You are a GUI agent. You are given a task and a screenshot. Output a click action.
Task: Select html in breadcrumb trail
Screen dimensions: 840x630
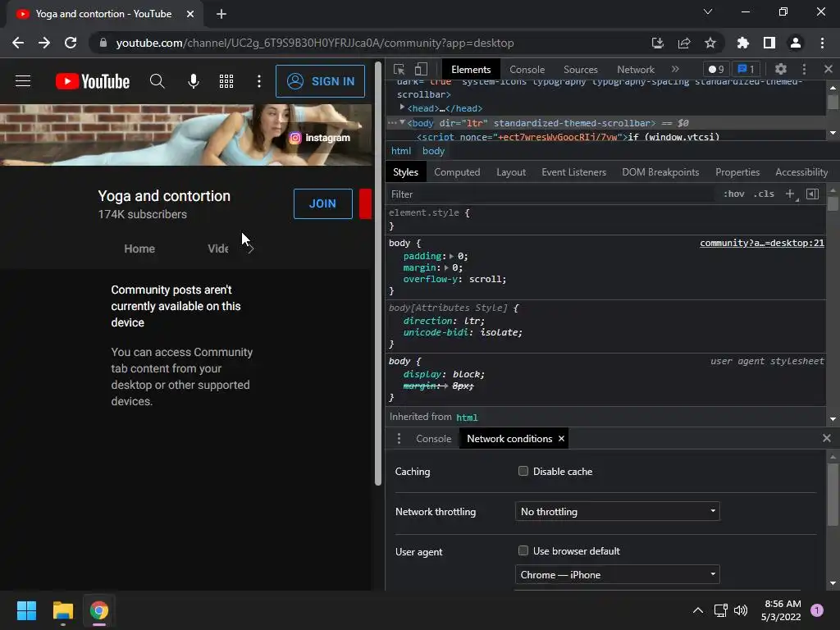[x=400, y=151]
